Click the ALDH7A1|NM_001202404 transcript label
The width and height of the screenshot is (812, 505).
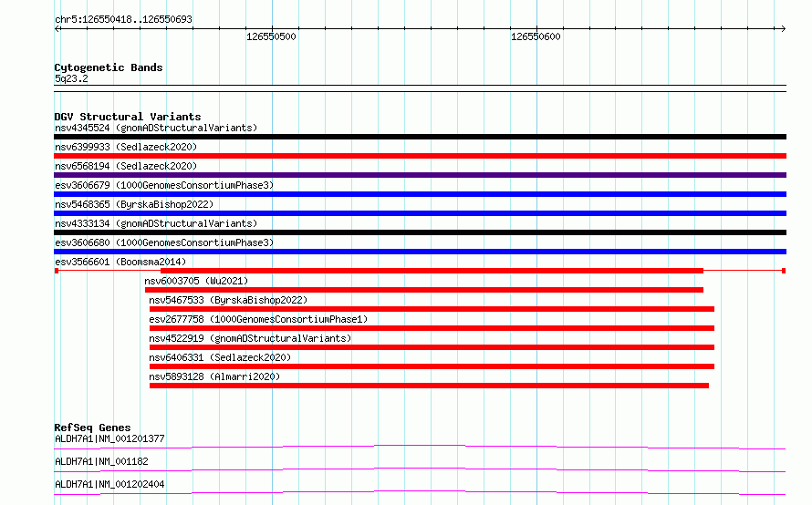(109, 484)
